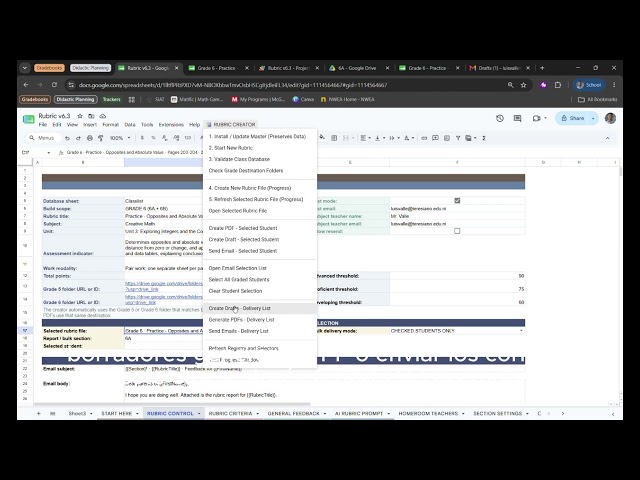Open the Share options dropdown arrow
The image size is (640, 480).
point(593,118)
